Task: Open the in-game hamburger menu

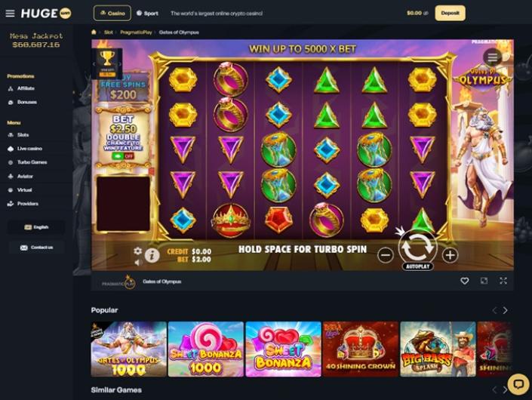Action: coord(492,57)
